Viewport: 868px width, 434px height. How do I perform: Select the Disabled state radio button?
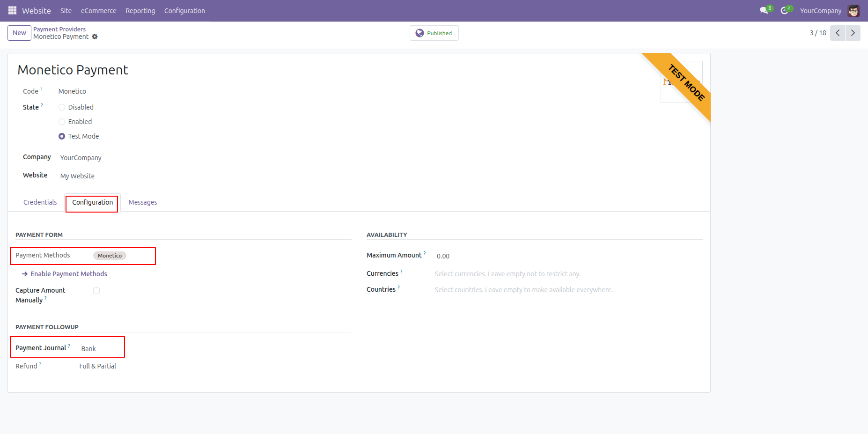pos(62,107)
